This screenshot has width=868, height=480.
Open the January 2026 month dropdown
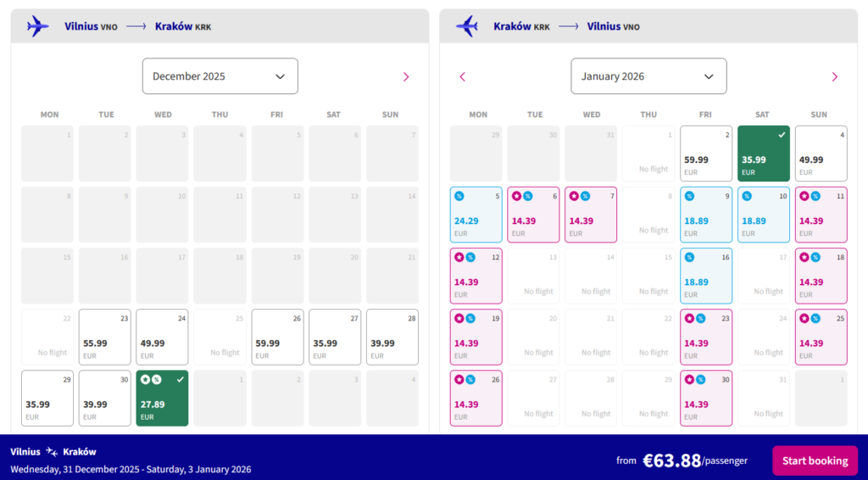point(648,76)
